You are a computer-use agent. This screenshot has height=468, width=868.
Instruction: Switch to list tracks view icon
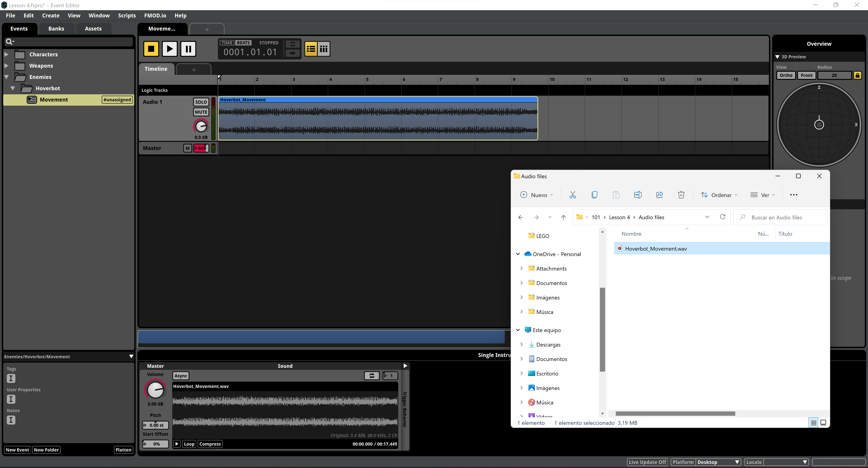pos(311,49)
